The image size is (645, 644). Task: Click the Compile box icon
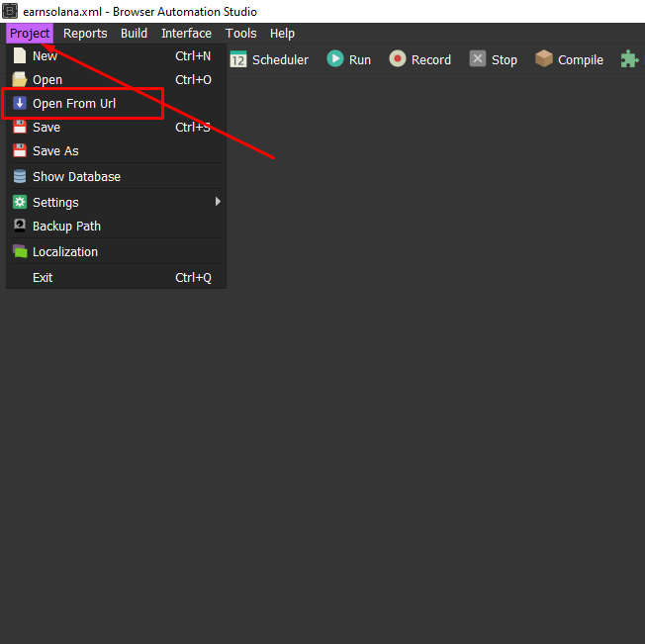tap(544, 58)
